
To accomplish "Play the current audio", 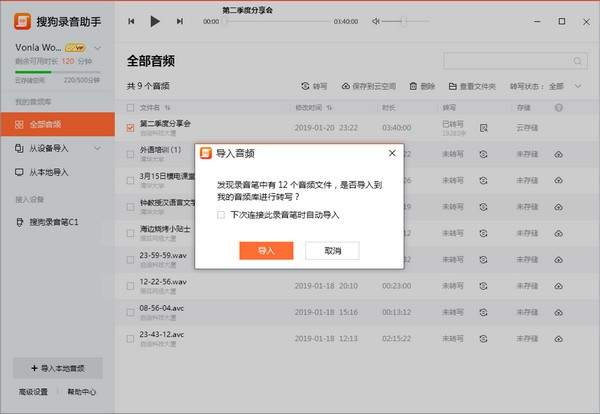I will [x=155, y=21].
